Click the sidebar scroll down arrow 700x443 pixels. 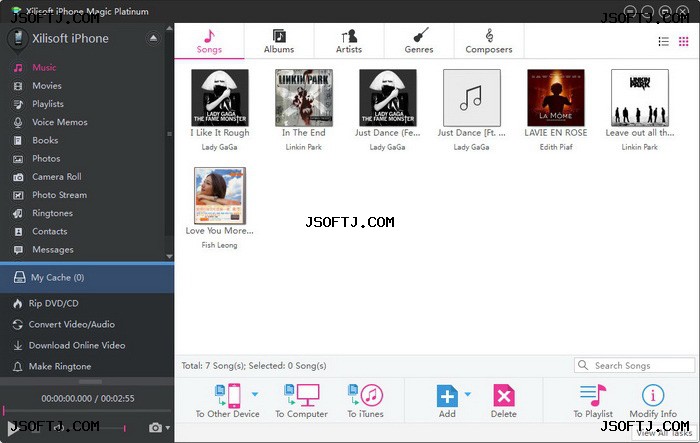(169, 256)
